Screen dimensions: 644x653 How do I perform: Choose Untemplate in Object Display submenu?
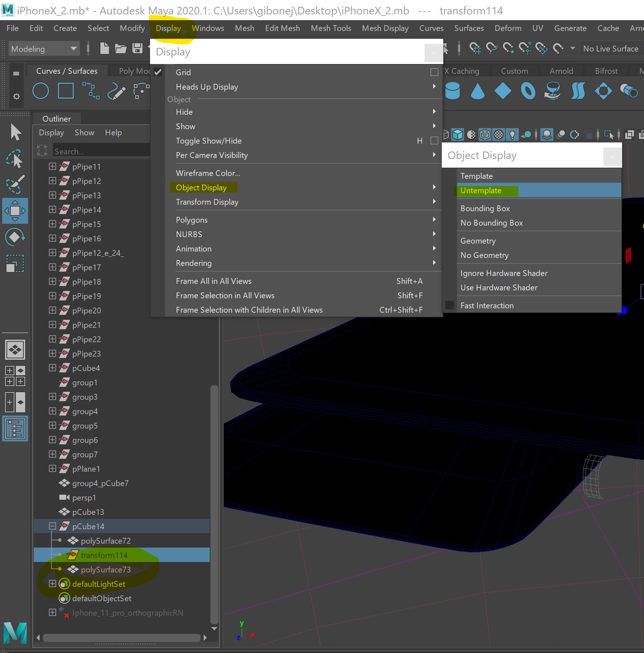click(x=481, y=190)
